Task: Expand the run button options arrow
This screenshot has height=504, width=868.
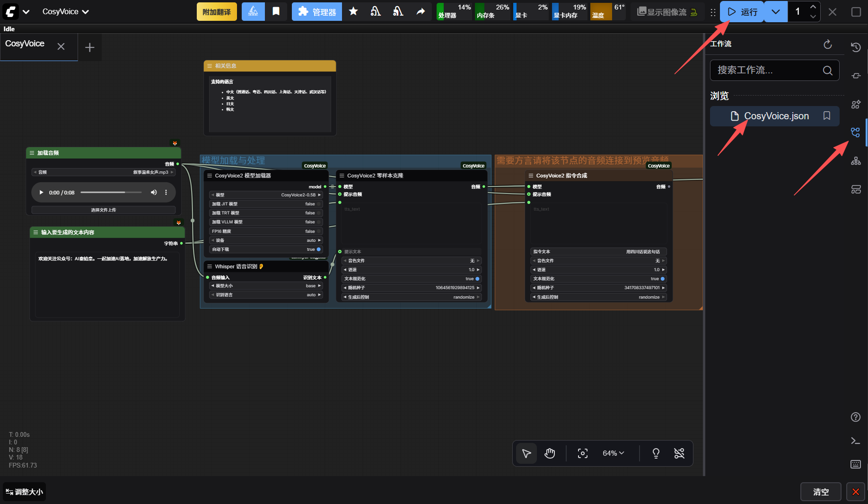Action: point(776,12)
